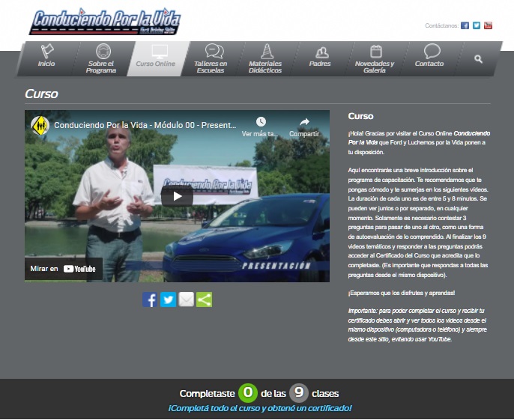This screenshot has height=420, width=514.
Task: Click ¡Esperamos que los disfrutes y aprendas! text
Action: coord(402,293)
